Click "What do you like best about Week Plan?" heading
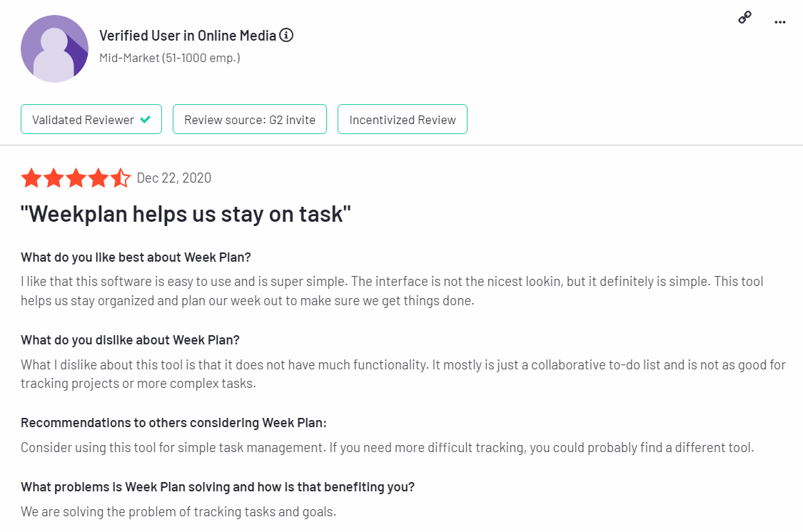Screen dimensions: 803x532 [136, 257]
